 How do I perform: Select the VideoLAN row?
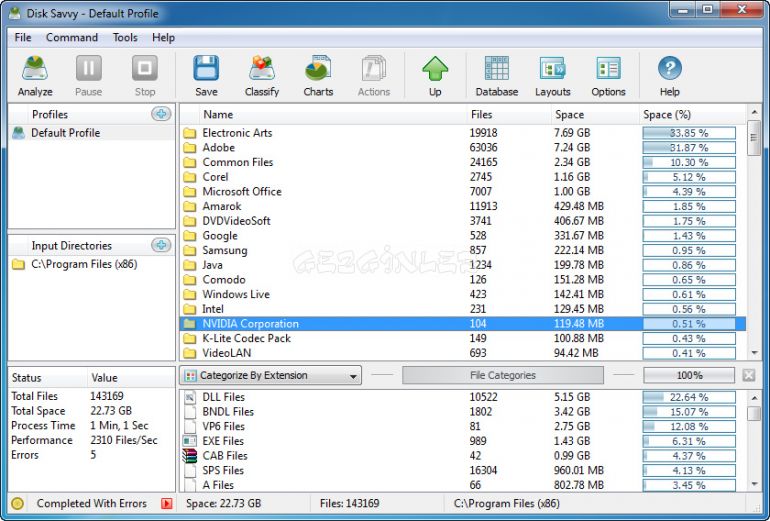[463, 354]
